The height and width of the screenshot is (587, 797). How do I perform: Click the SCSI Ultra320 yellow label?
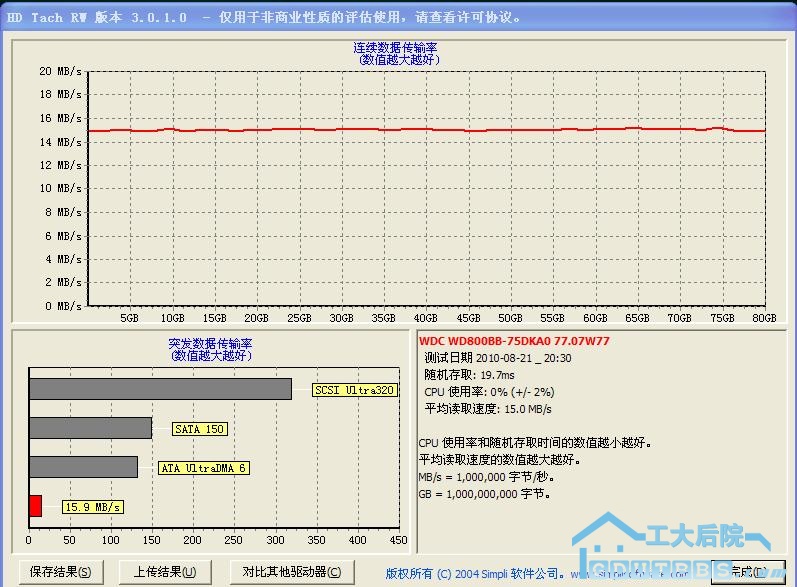click(x=355, y=390)
